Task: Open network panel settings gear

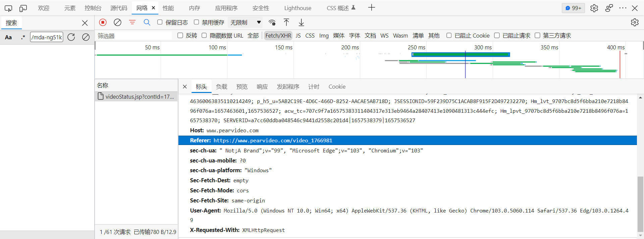Action: [635, 22]
